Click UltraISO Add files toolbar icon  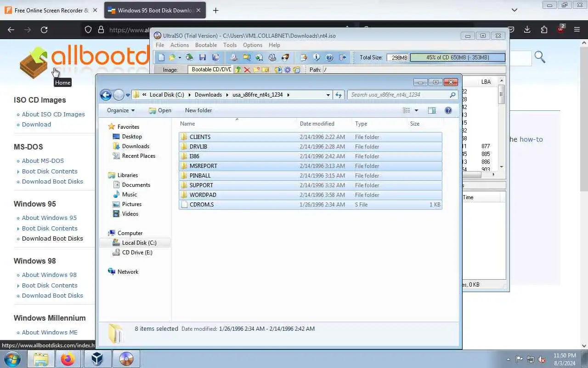tap(304, 57)
